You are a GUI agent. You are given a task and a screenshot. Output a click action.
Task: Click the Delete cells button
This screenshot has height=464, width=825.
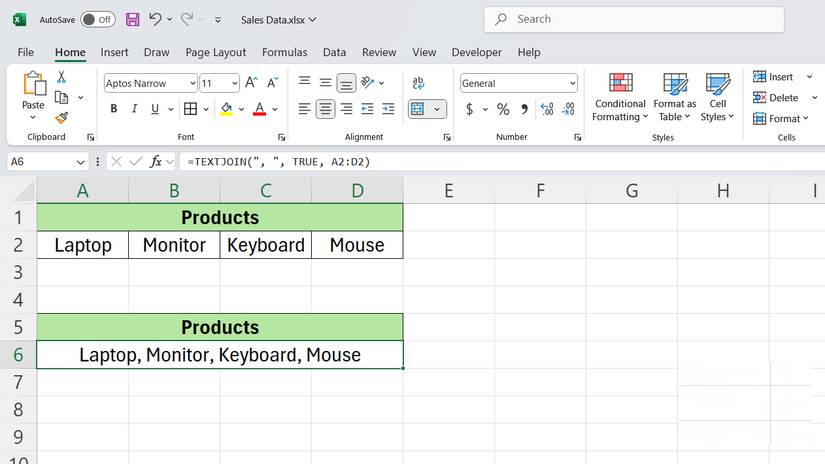pyautogui.click(x=776, y=97)
